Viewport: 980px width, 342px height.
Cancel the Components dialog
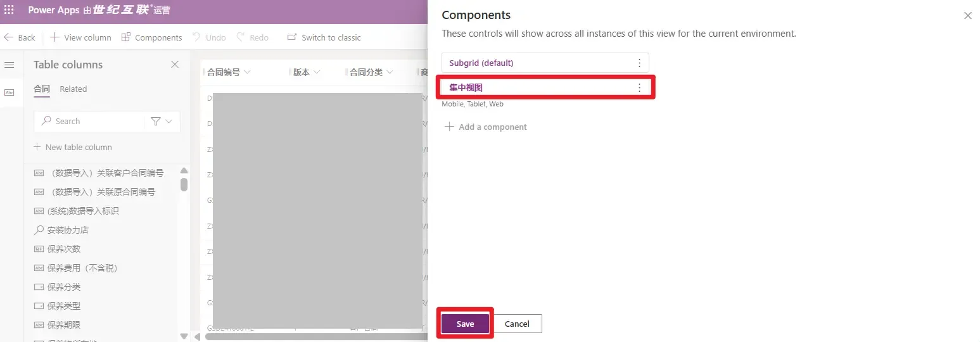tap(517, 324)
